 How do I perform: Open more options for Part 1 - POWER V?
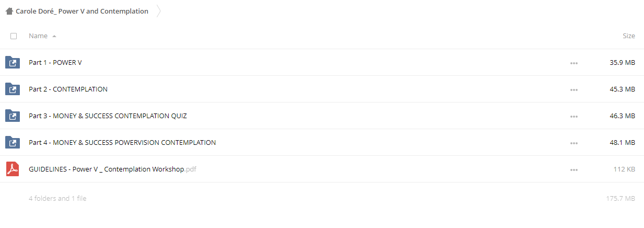[x=574, y=63]
